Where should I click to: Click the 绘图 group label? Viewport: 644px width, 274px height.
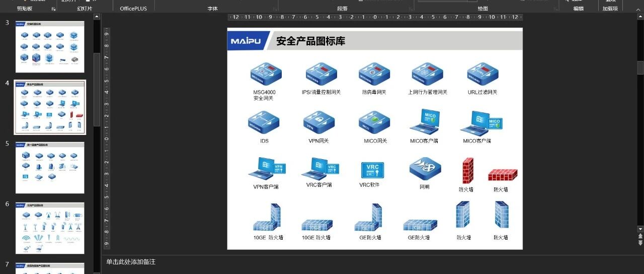pyautogui.click(x=482, y=9)
